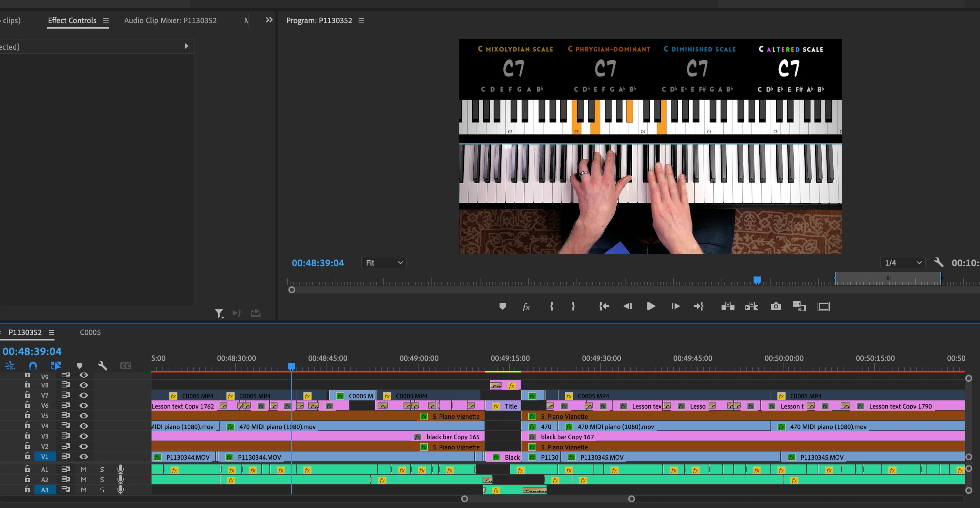Screen dimensions: 980x508
Task: Open the Fit zoom level dropdown
Action: point(383,263)
